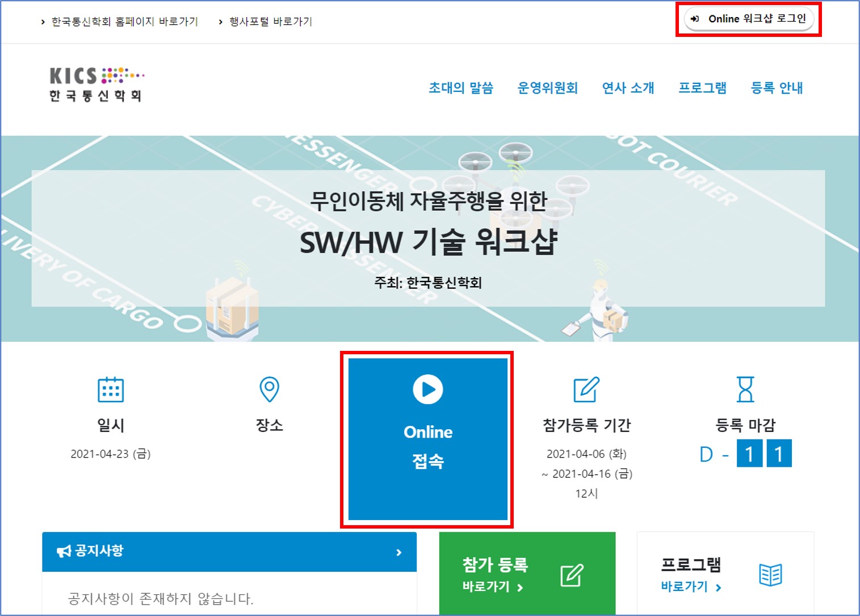Image resolution: width=860 pixels, height=616 pixels.
Task: Click the edit pencil icon above 참가등록 기간
Action: [x=586, y=389]
